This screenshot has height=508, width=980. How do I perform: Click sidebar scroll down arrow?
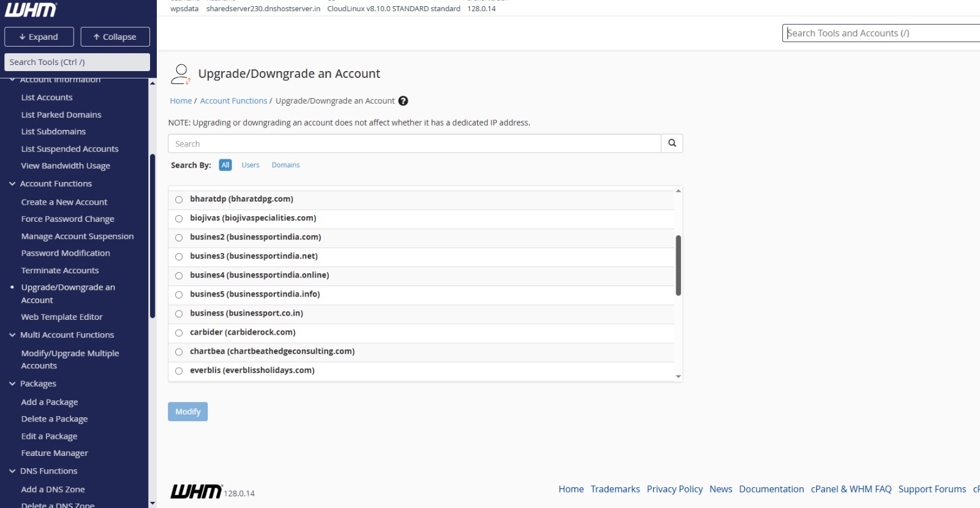coord(153,503)
